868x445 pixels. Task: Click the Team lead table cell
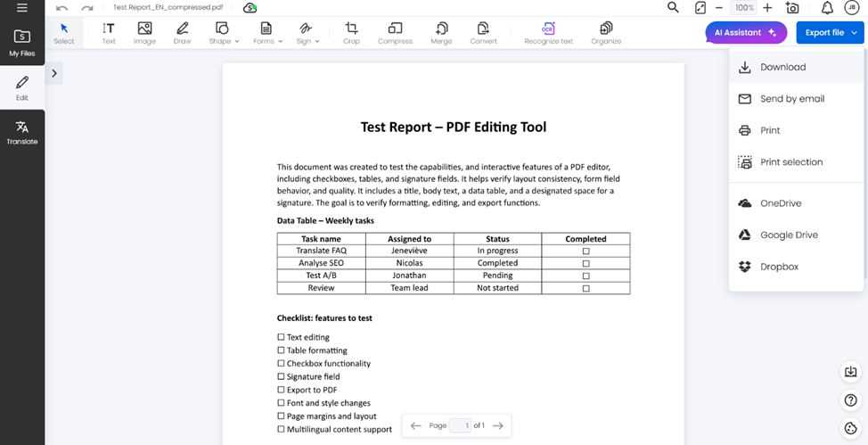coord(409,288)
